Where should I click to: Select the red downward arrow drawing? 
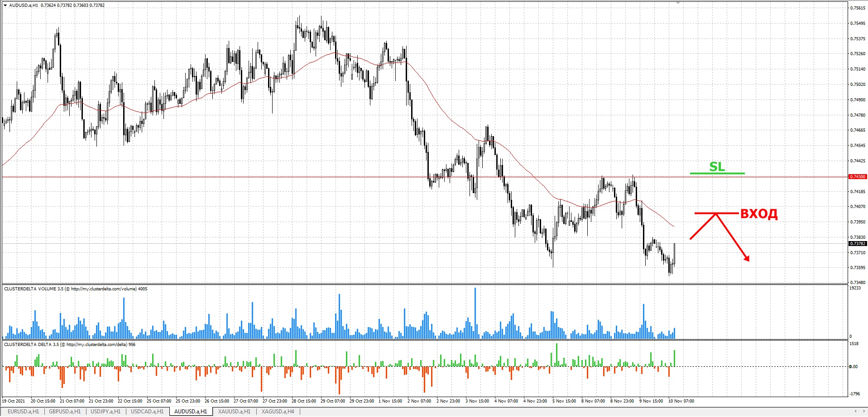733,237
